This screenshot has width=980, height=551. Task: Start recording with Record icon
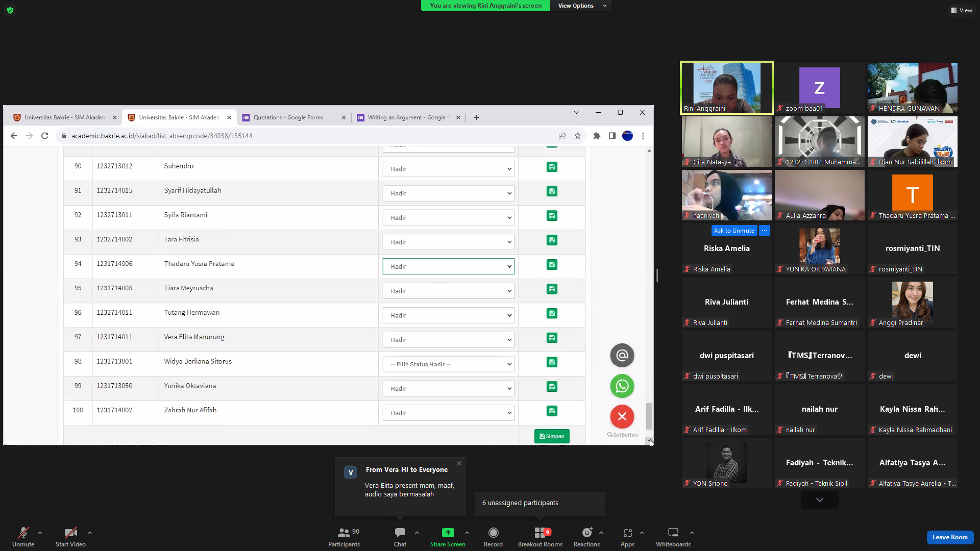coord(493,537)
